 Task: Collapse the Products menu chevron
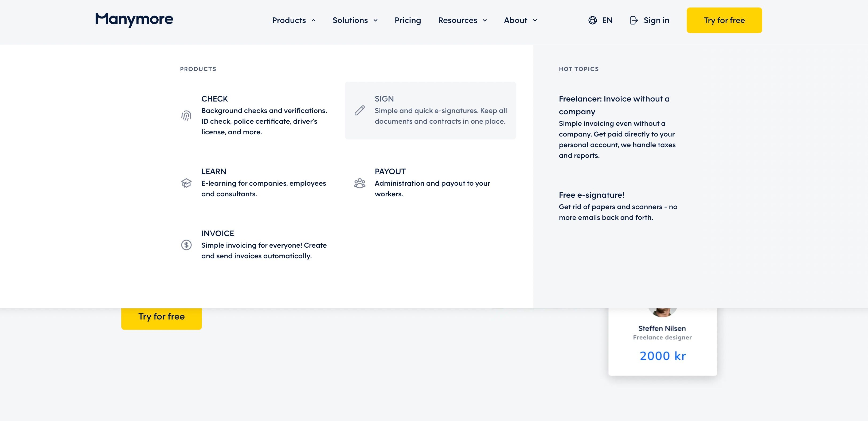coord(313,20)
